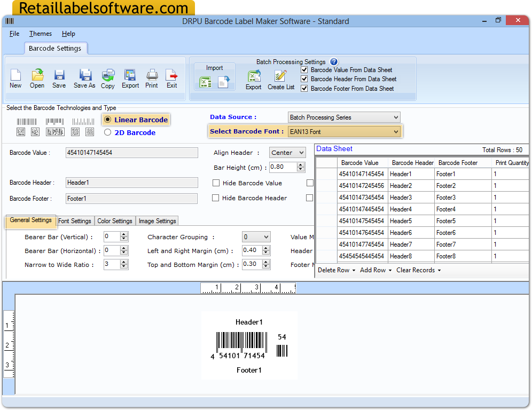Screen dimensions: 532x410
Task: Click the Barcode Footer input field
Action: (x=131, y=199)
